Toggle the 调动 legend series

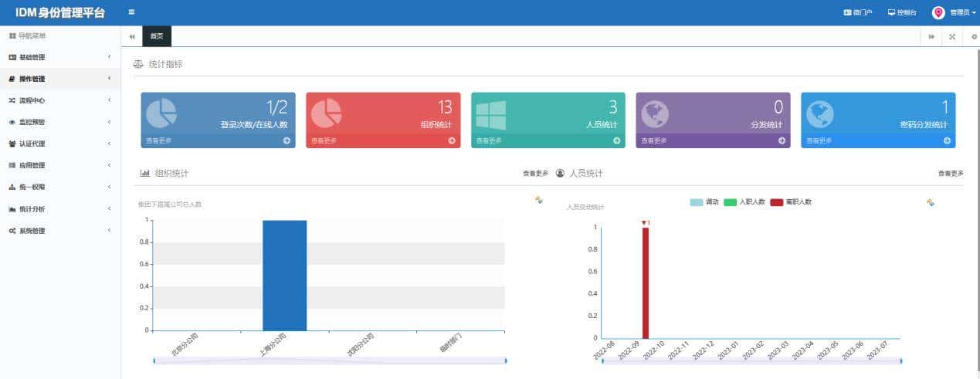(x=704, y=202)
